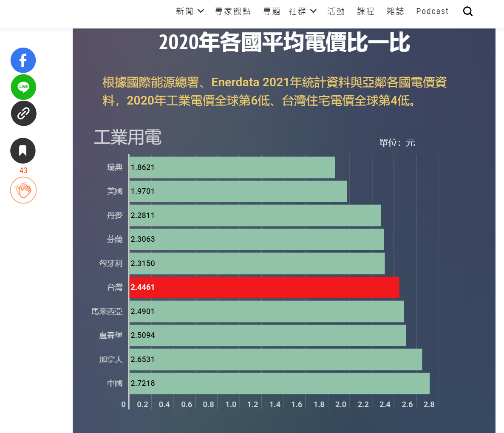The height and width of the screenshot is (433, 504).
Task: Click the 單位：元 unit label
Action: point(397,143)
